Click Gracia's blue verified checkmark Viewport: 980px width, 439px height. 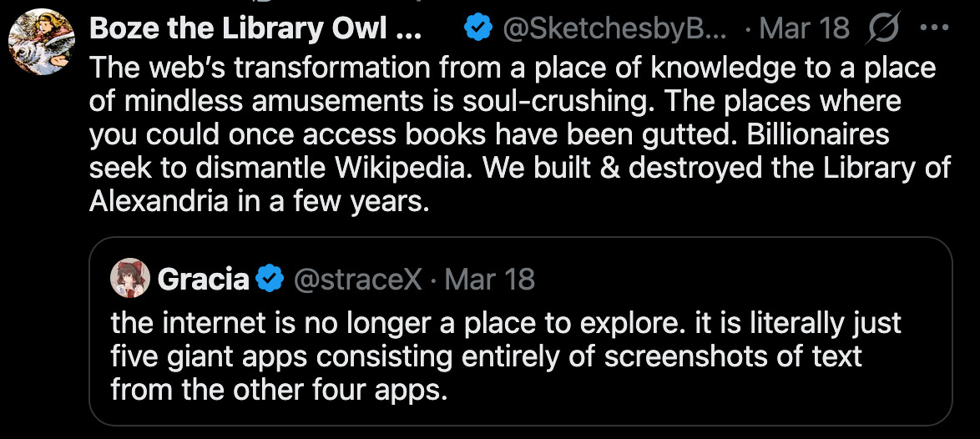[270, 278]
